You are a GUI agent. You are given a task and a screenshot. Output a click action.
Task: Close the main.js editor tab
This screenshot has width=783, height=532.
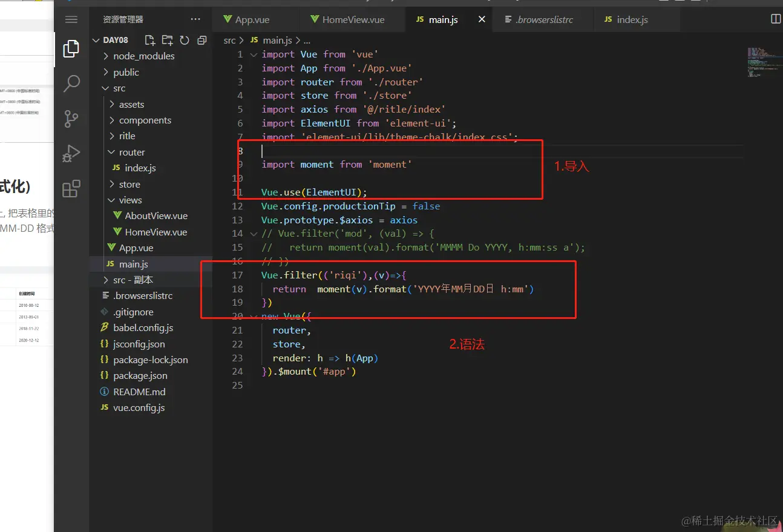coord(482,19)
